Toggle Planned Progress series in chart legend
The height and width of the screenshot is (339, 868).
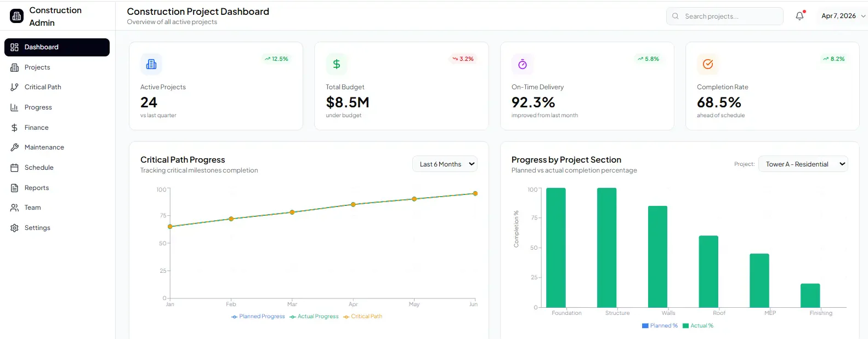[258, 317]
